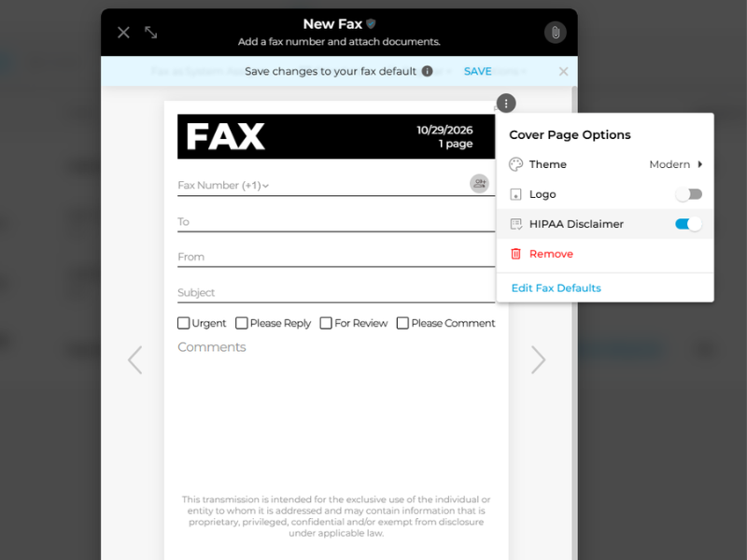This screenshot has height=560, width=747.
Task: Expand the fax window to fullscreen
Action: 151,33
